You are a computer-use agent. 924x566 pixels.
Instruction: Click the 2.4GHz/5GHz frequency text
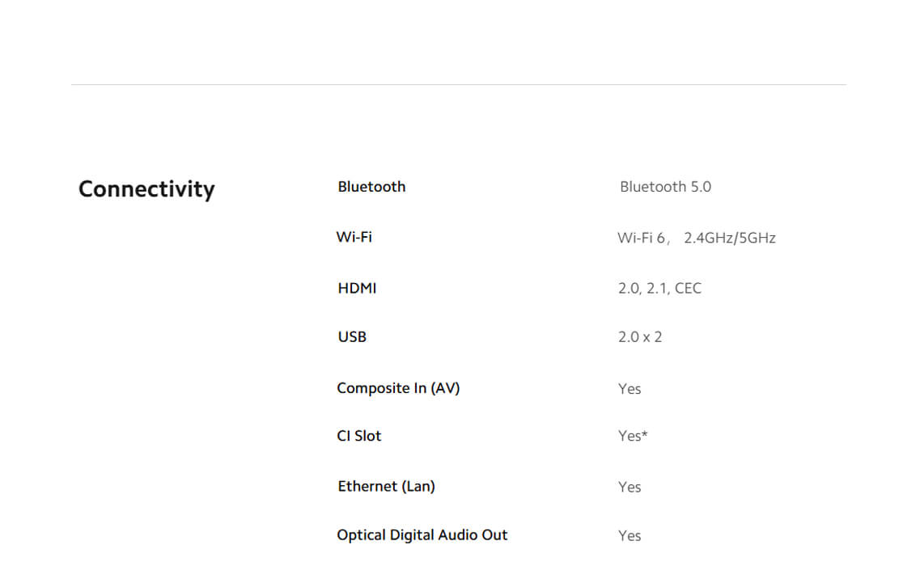coord(729,238)
